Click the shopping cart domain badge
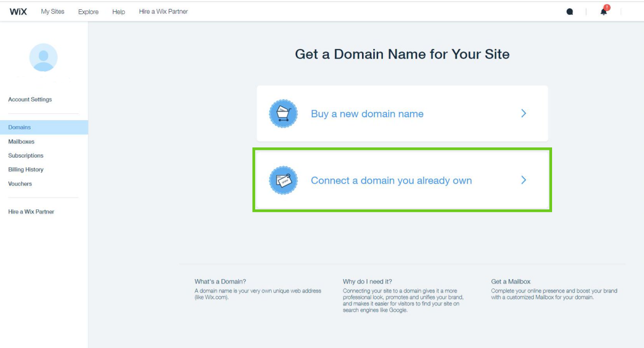Viewport: 644px width, 348px height. [283, 113]
